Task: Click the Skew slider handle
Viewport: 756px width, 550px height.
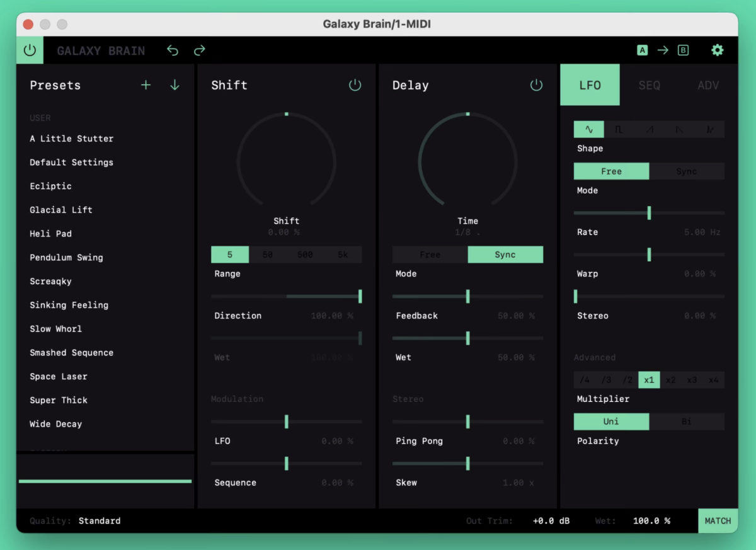Action: (x=467, y=464)
